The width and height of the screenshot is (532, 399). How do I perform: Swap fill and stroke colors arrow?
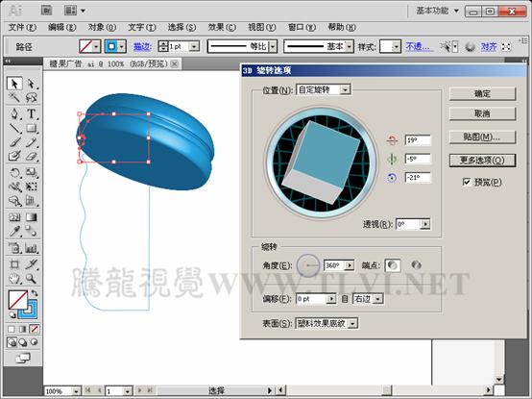[35, 293]
